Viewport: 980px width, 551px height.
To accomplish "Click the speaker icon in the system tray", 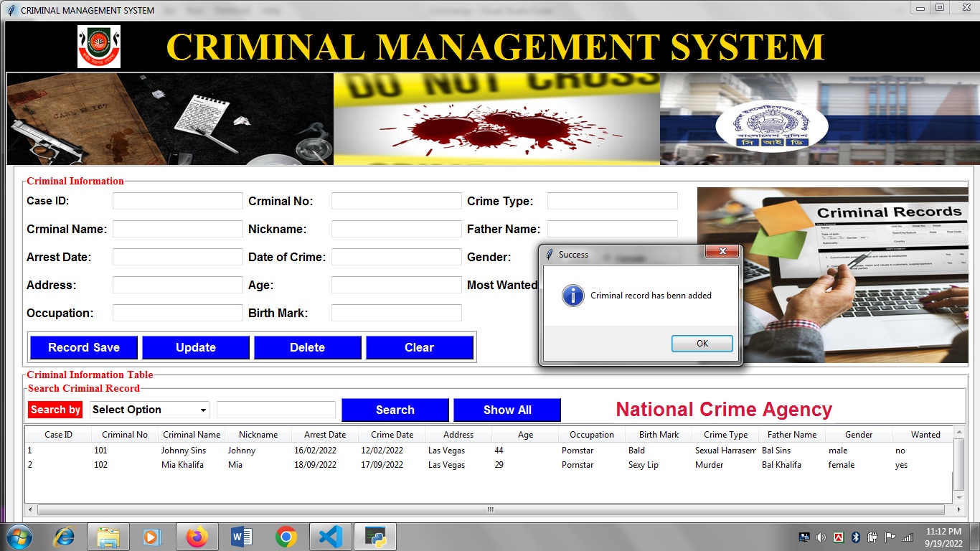I will (821, 536).
